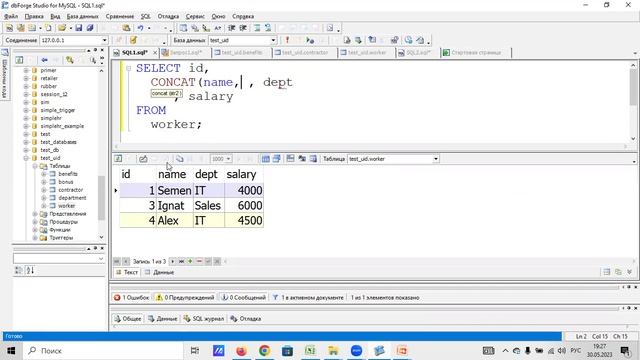Expand the Представления tree node

click(x=35, y=214)
